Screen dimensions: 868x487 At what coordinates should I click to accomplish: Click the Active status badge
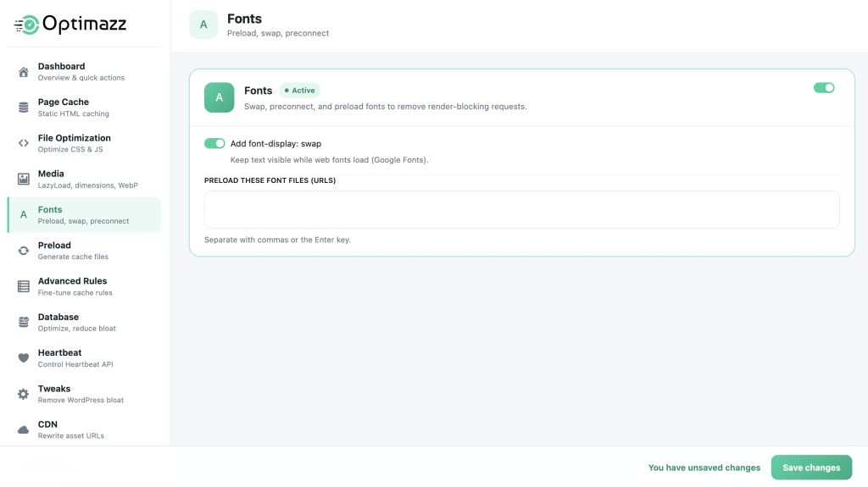click(x=299, y=91)
